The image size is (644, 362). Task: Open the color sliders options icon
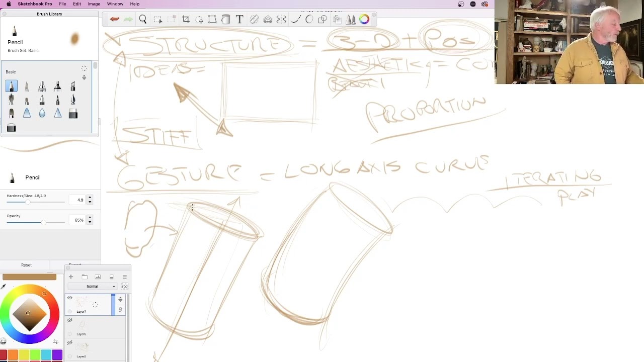55,342
